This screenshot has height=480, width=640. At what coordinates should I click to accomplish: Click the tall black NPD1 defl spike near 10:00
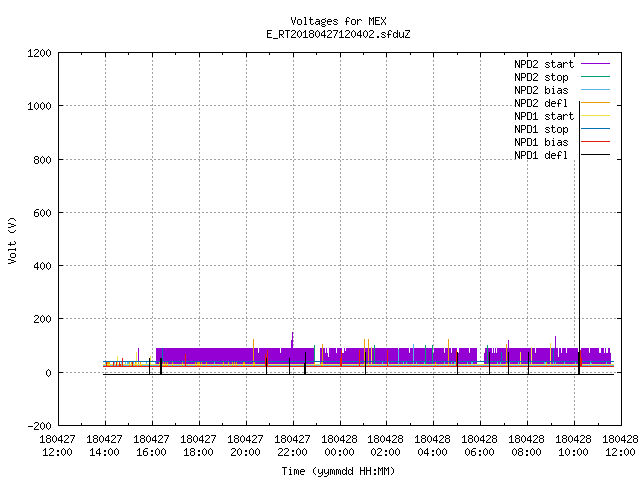tap(579, 238)
